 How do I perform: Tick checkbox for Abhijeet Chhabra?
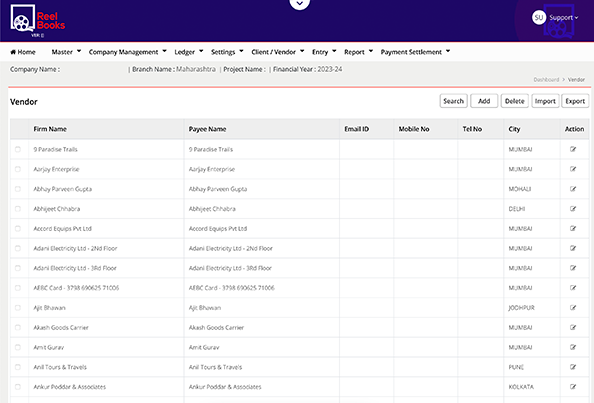(18, 209)
